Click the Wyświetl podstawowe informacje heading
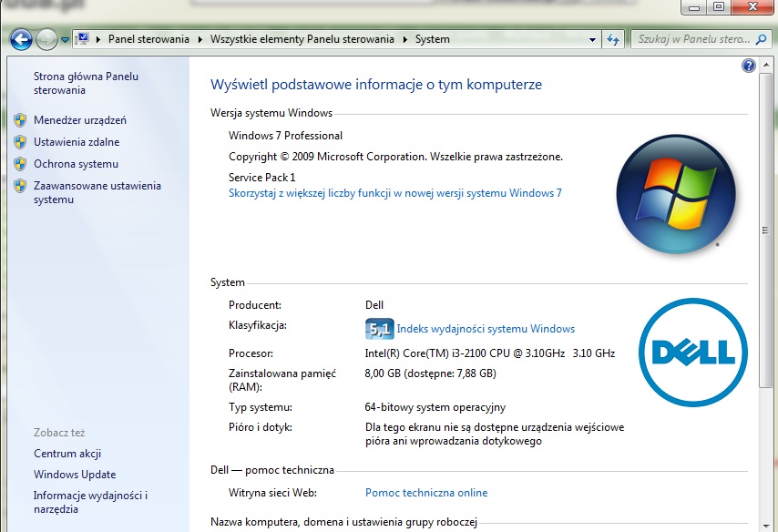 [x=376, y=85]
